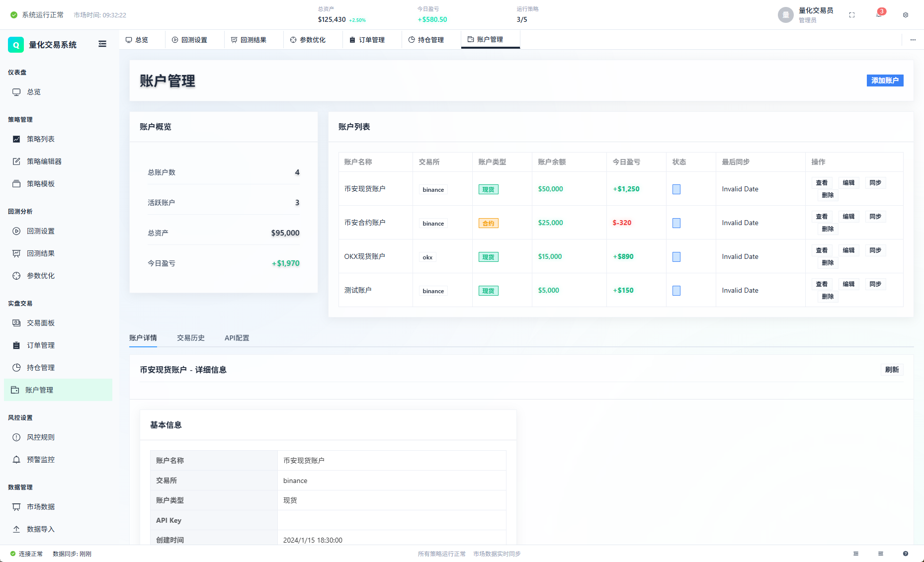Open 市场数据 in sidebar
The height and width of the screenshot is (562, 924).
click(58, 507)
